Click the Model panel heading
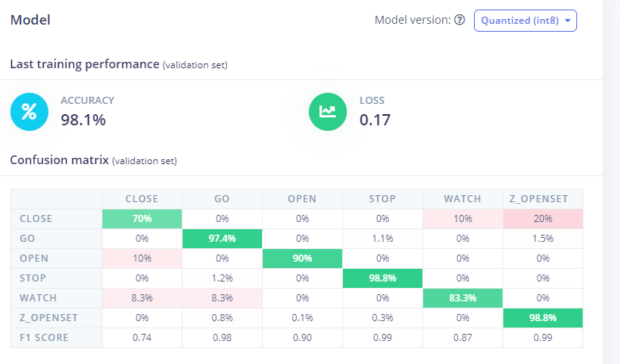This screenshot has width=620, height=364. 30,20
